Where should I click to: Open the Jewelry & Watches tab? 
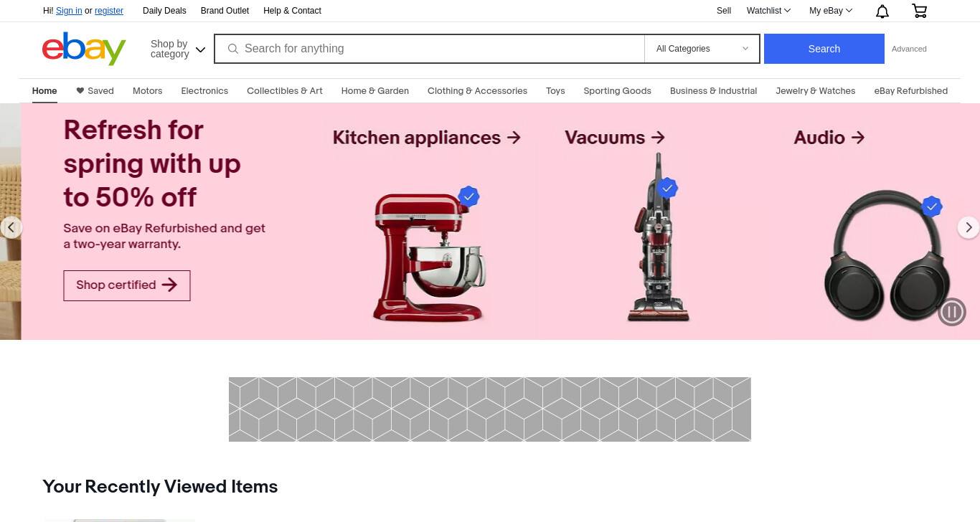click(x=816, y=91)
